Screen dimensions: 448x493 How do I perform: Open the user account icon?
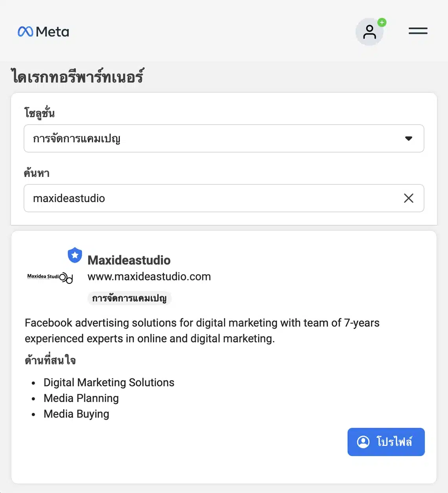[x=369, y=32]
